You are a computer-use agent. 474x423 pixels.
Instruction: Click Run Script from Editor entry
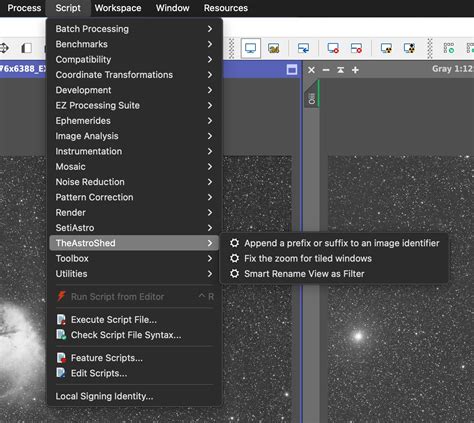[x=134, y=297]
